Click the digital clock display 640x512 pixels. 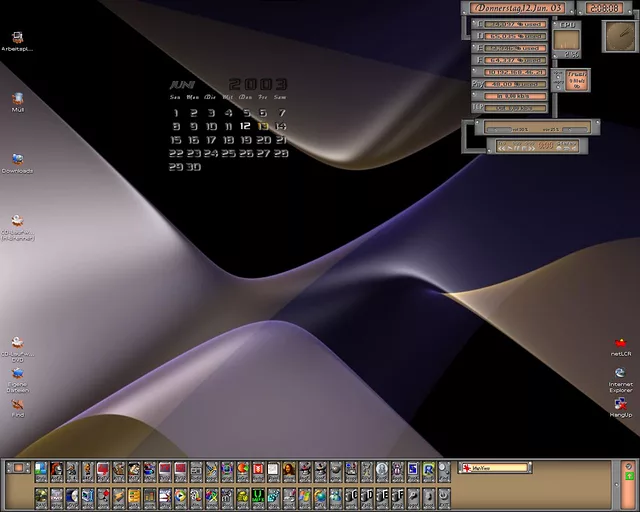pos(603,8)
